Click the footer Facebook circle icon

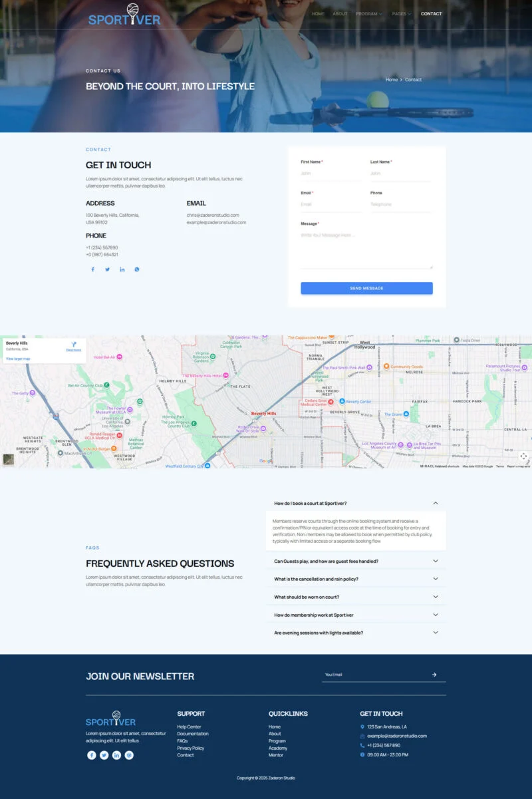[92, 755]
